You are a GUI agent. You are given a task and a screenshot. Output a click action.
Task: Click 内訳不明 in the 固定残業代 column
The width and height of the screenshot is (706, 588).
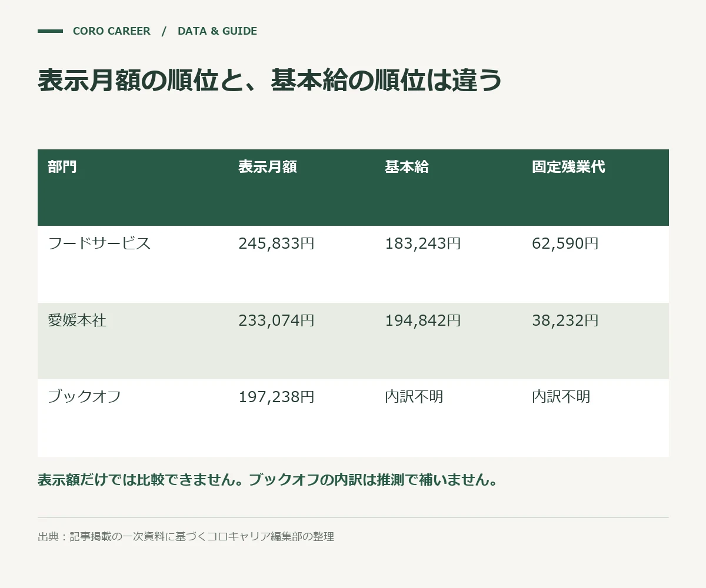[x=561, y=397]
